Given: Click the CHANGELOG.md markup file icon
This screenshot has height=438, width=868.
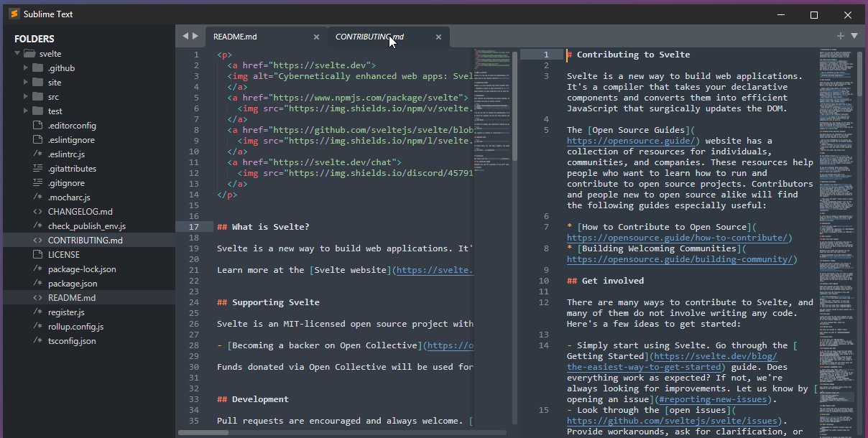Looking at the screenshot, I should tap(38, 212).
